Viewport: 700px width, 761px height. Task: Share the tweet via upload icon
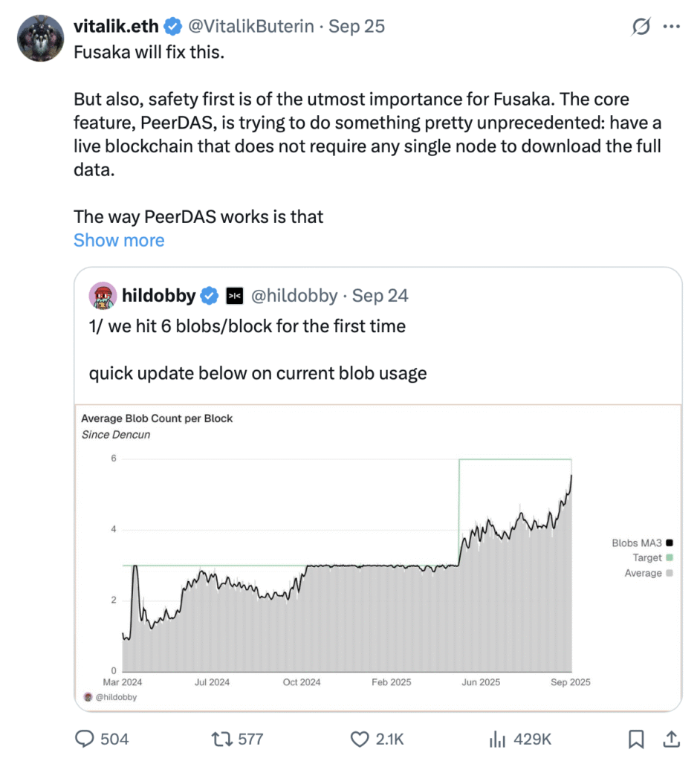(670, 739)
